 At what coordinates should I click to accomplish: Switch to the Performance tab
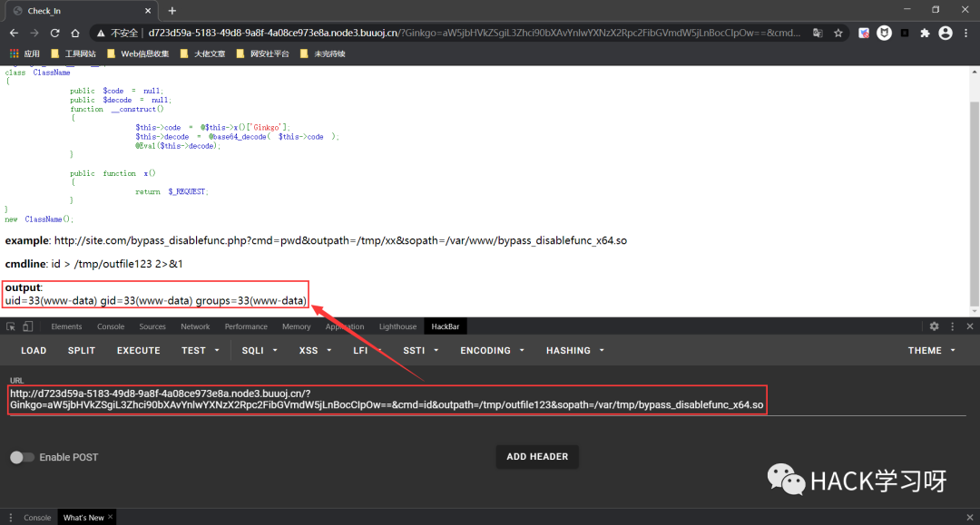click(x=246, y=326)
